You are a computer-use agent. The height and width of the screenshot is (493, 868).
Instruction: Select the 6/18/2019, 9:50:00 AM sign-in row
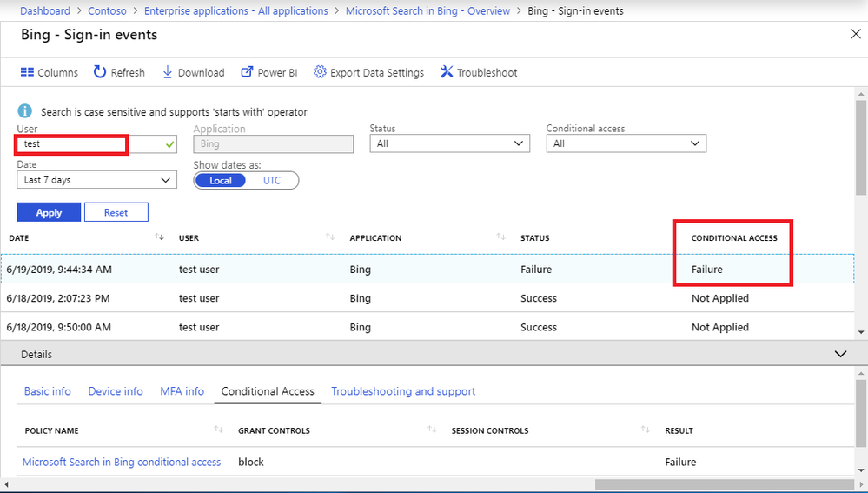point(427,327)
